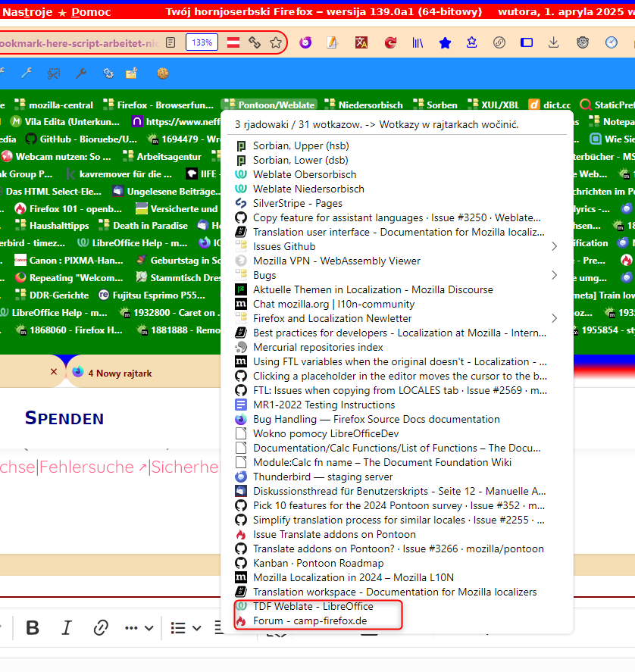The height and width of the screenshot is (672, 635).
Task: Click the Mercurial repositories index bookmark
Action: (317, 347)
